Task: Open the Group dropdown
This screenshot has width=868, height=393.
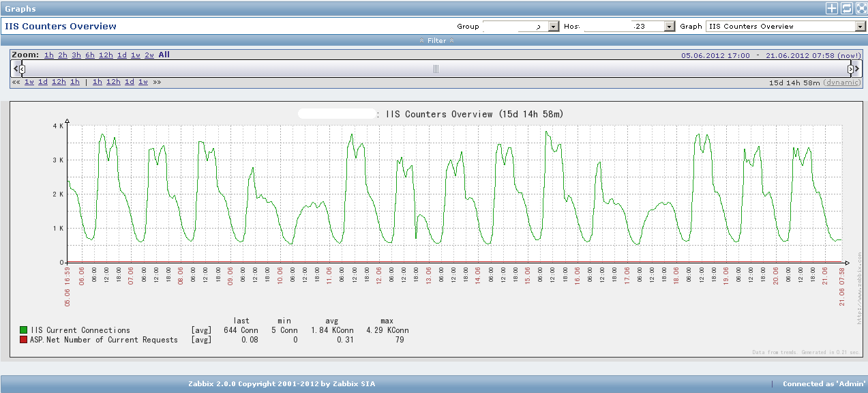Action: (x=521, y=26)
